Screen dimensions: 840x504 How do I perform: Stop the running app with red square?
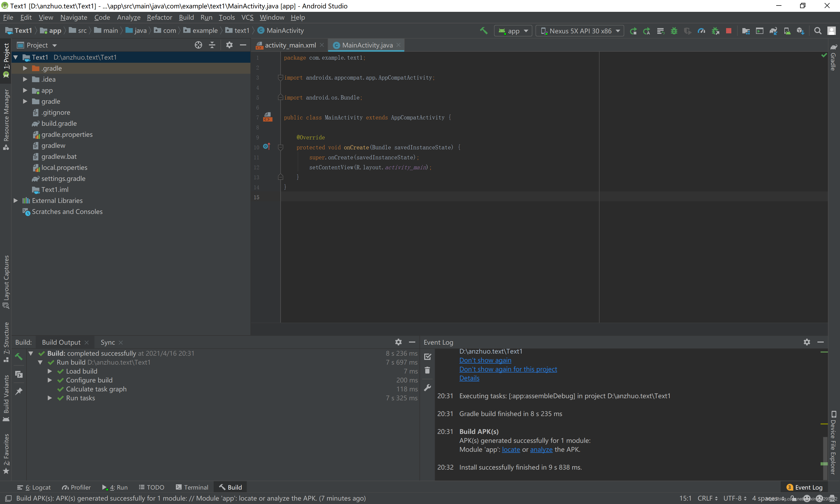tap(729, 31)
